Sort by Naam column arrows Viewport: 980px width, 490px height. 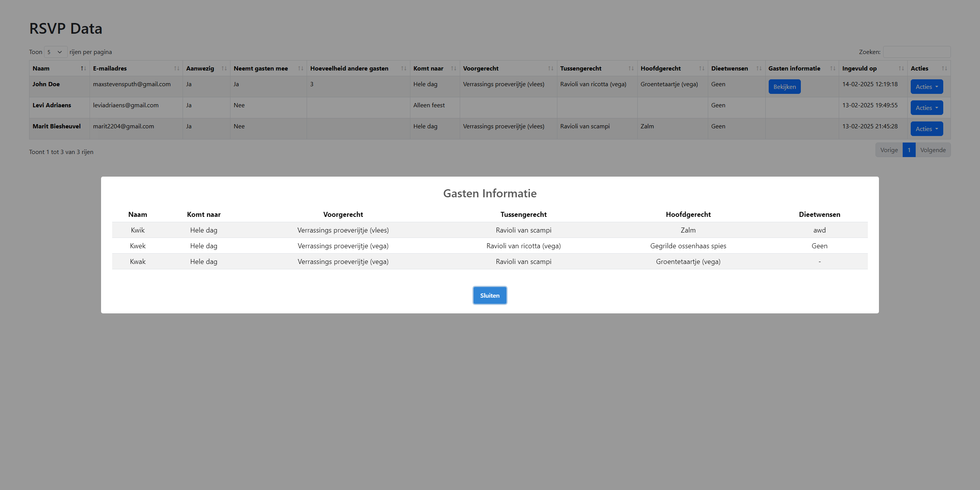[x=83, y=69]
